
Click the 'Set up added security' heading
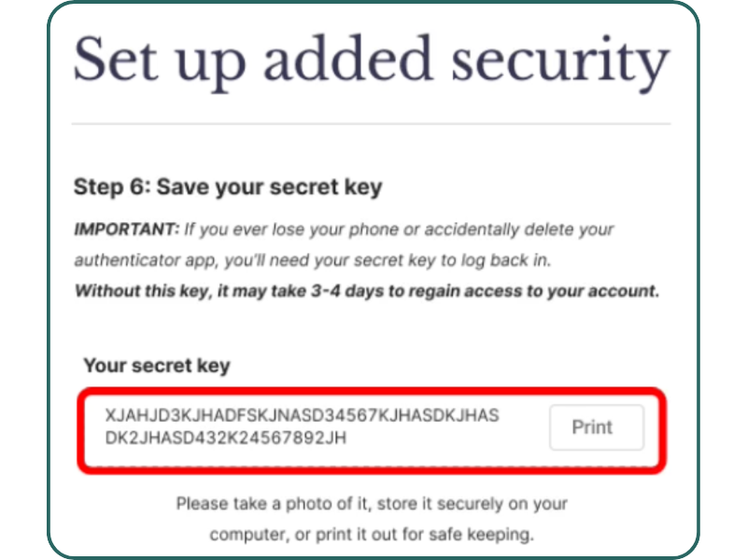tap(372, 61)
